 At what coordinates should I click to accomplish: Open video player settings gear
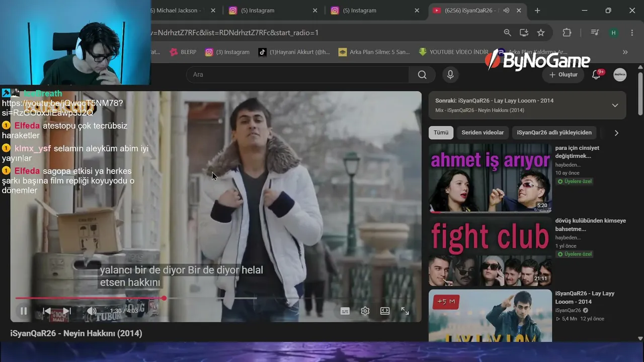pos(365,311)
